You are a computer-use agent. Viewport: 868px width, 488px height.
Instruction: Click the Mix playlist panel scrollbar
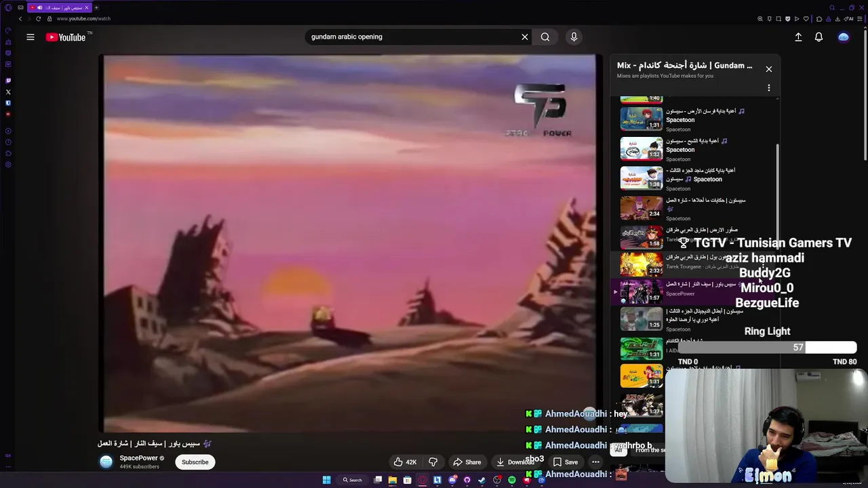point(778,197)
